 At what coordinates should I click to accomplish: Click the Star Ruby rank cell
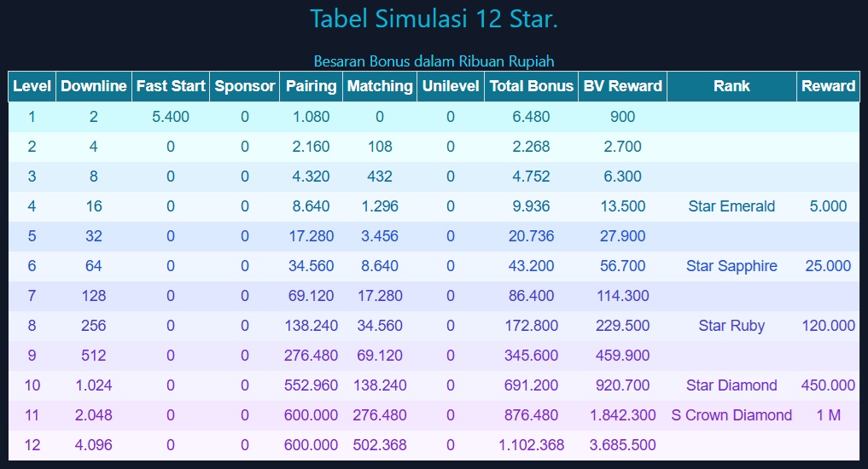[x=732, y=326]
